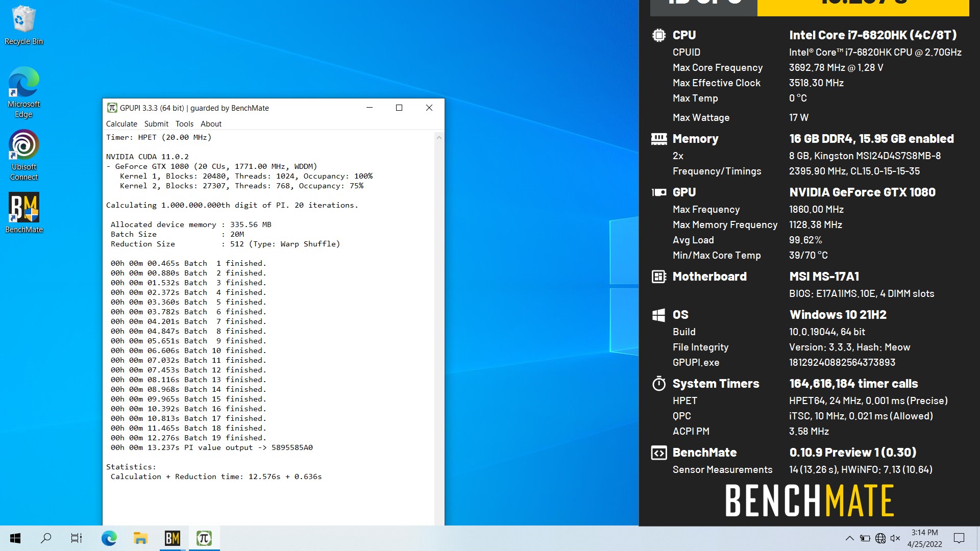Minimize the GPUPI window
Image resolution: width=980 pixels, height=551 pixels.
370,108
